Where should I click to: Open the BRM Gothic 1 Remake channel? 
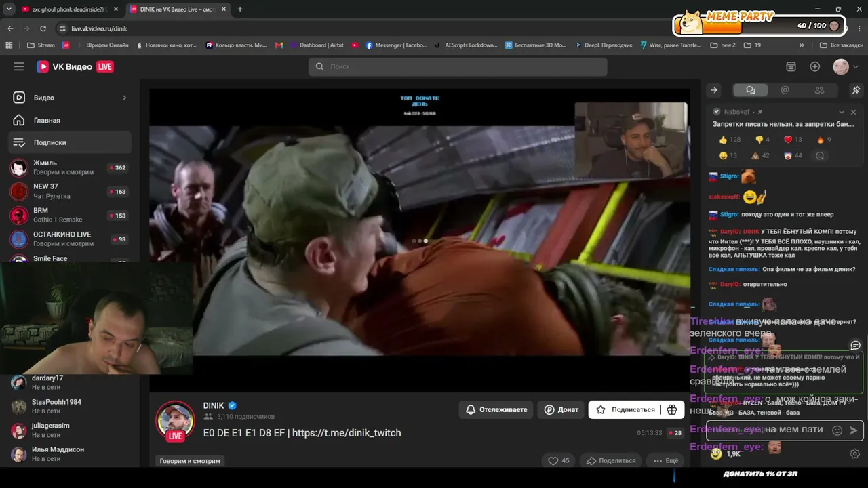pos(70,215)
